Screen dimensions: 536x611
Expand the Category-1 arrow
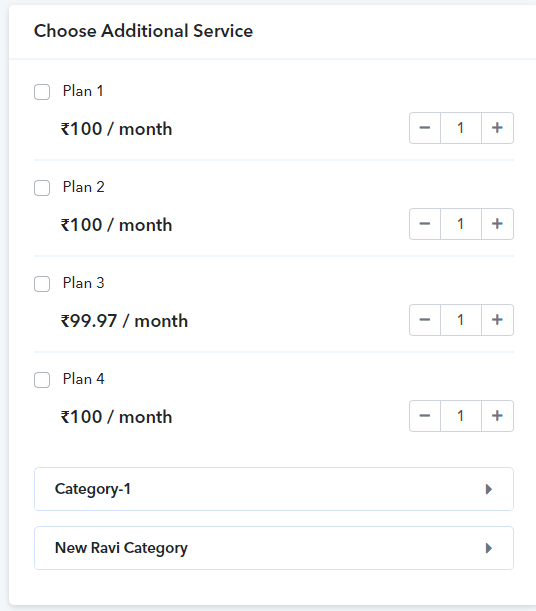pos(489,489)
